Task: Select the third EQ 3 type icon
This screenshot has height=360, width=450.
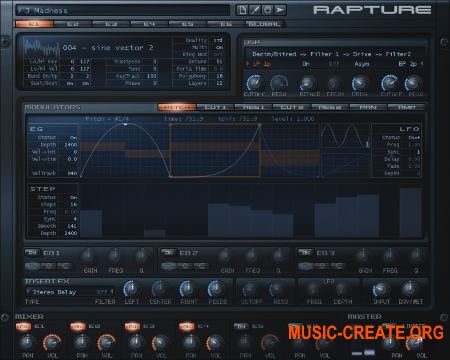Action: (x=338, y=266)
